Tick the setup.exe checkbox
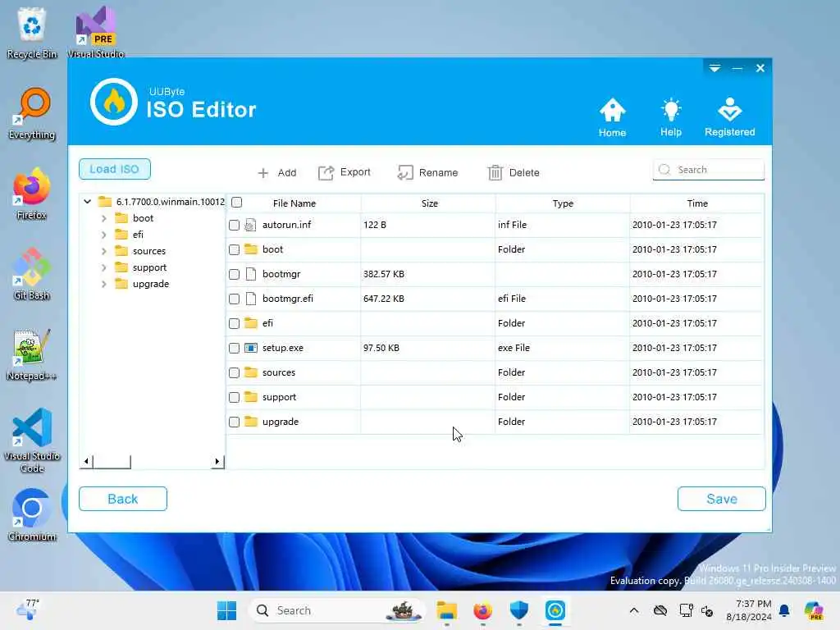 click(x=234, y=349)
